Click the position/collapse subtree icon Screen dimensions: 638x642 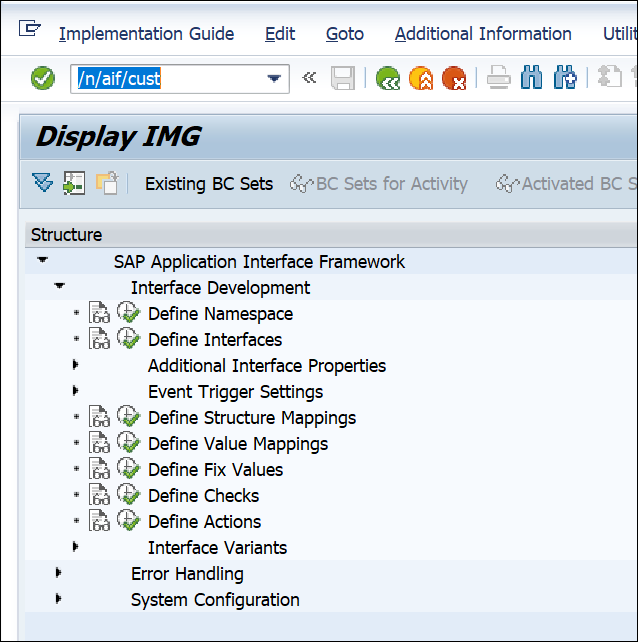pos(74,183)
